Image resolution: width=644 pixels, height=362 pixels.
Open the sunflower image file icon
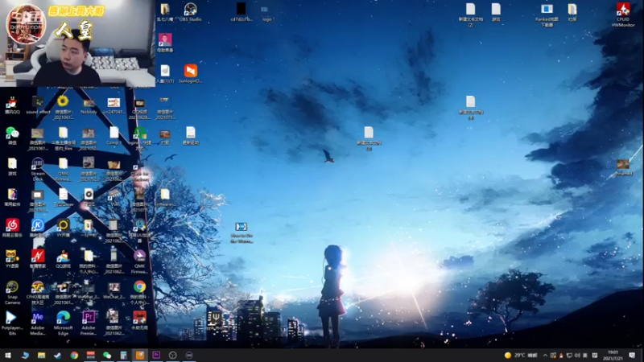63,101
